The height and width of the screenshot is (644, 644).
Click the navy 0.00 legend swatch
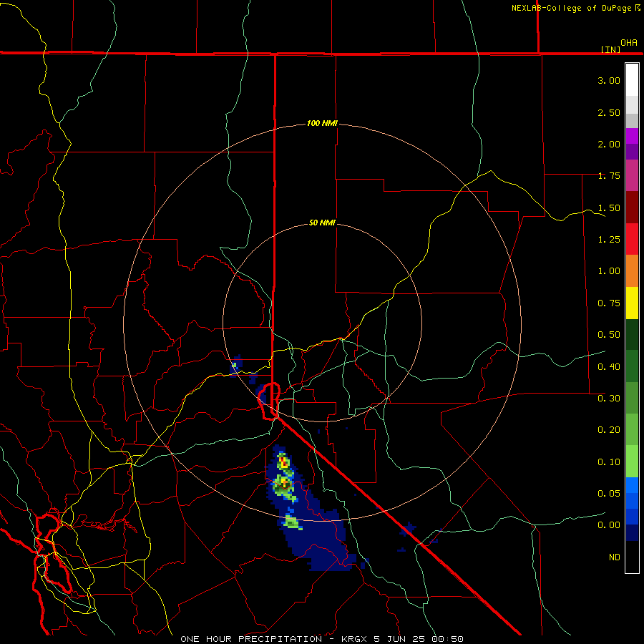click(x=632, y=532)
